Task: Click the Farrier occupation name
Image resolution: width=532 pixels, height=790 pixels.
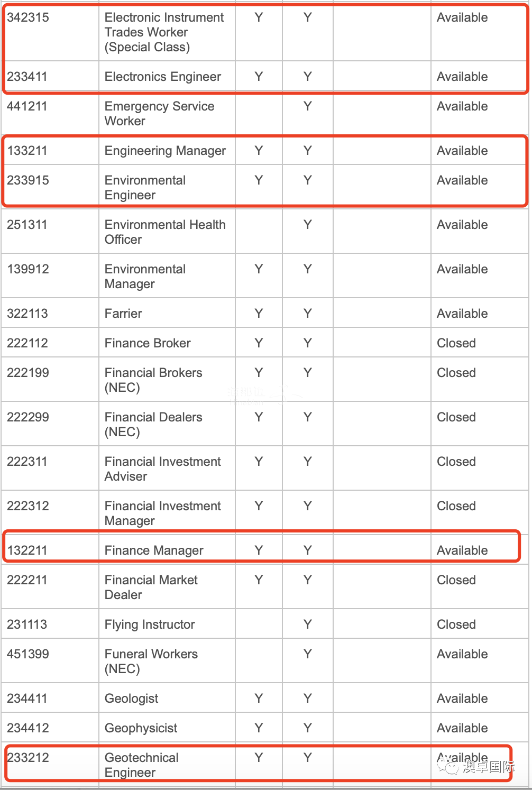Action: coord(123,314)
